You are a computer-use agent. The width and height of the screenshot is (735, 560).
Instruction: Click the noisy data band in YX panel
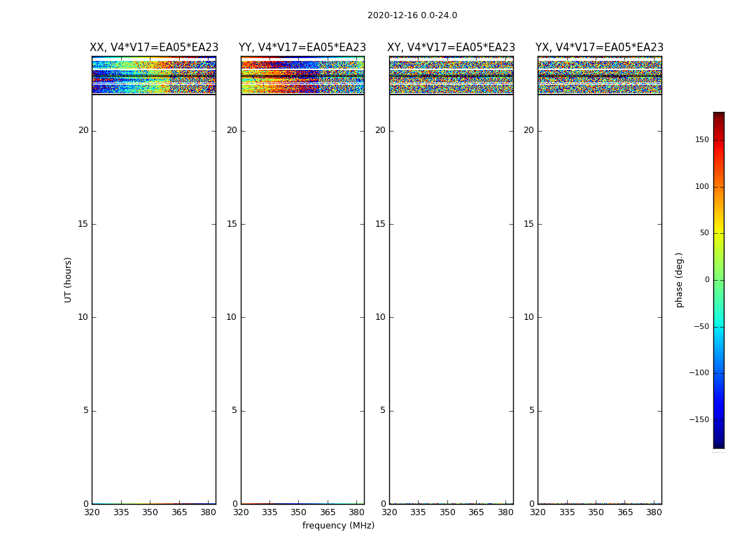coord(599,76)
